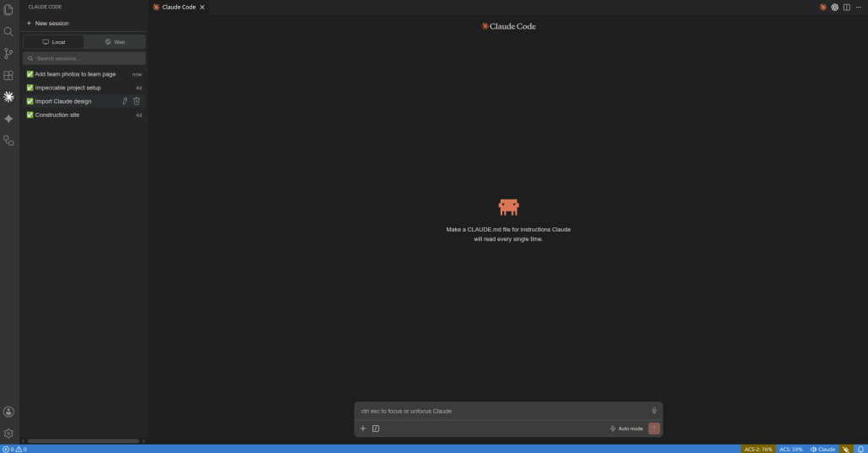
Task: Start a New session
Action: click(x=47, y=24)
